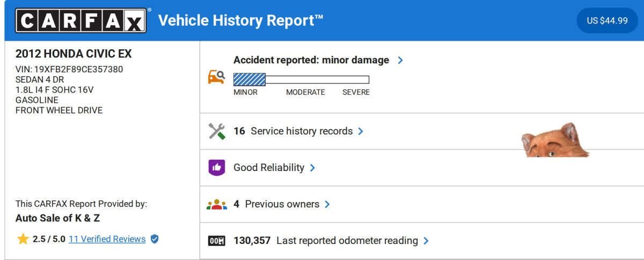The image size is (644, 260).
Task: Click the yellow star rating icon
Action: click(x=23, y=239)
